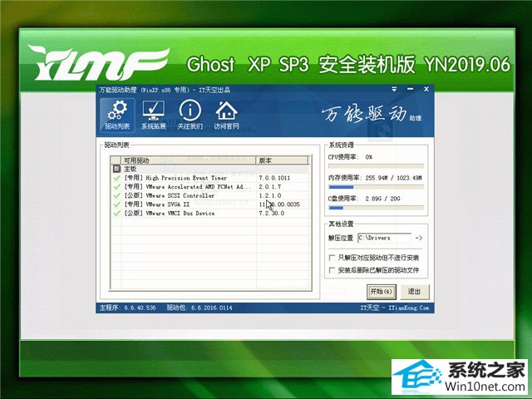Toggle VMware VMCI Bus Device checkmark
532x399 pixels.
[116, 213]
